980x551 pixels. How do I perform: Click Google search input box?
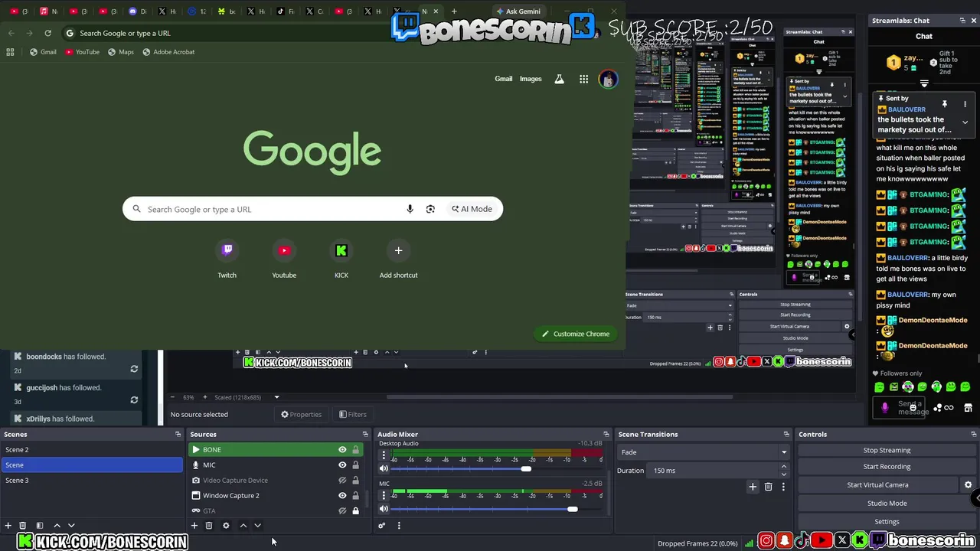pos(312,209)
